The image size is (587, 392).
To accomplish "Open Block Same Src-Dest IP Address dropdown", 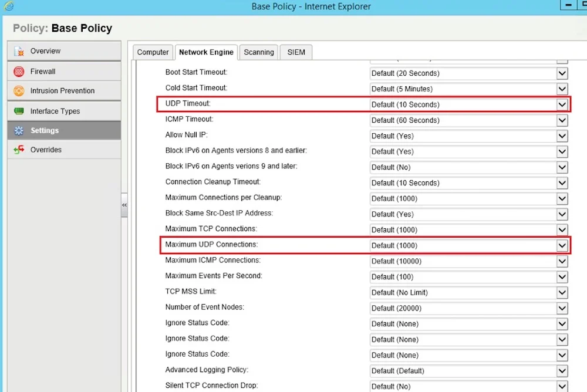I will 468,214.
